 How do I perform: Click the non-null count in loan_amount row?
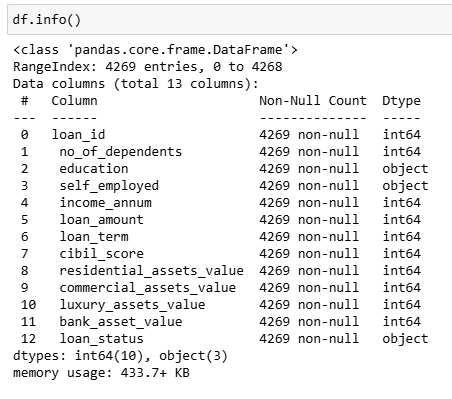pyautogui.click(x=309, y=220)
